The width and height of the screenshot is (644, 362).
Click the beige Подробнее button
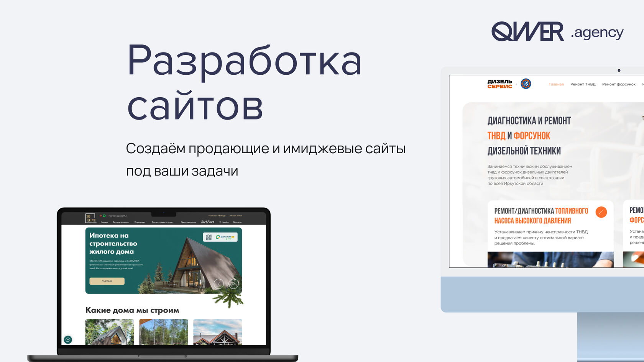pyautogui.click(x=107, y=281)
